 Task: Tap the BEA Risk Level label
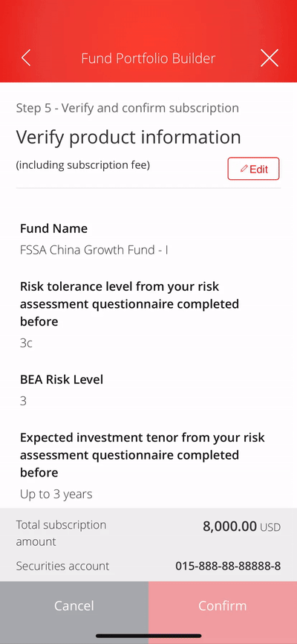coord(62,379)
